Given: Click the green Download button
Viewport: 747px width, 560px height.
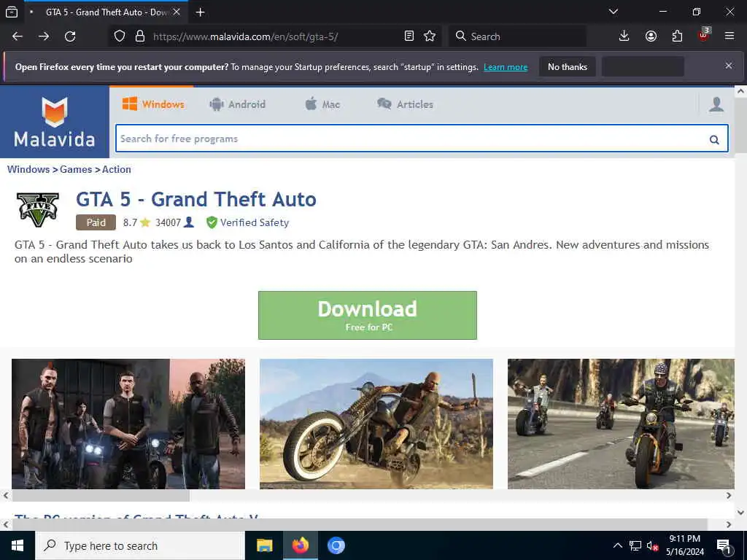Looking at the screenshot, I should click(368, 315).
